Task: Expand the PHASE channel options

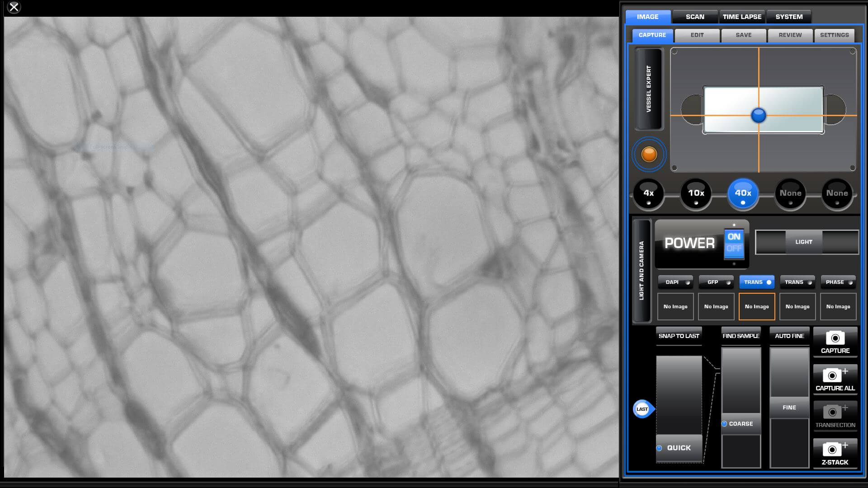Action: pos(837,282)
